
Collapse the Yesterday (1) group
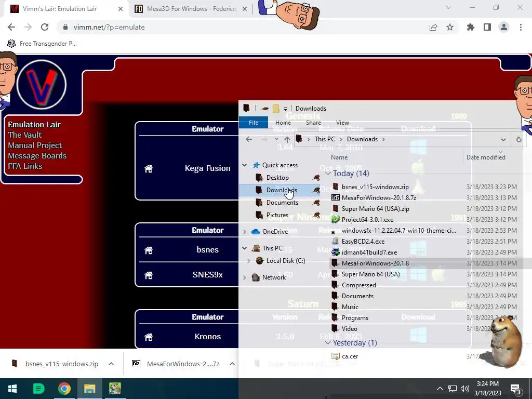328,343
